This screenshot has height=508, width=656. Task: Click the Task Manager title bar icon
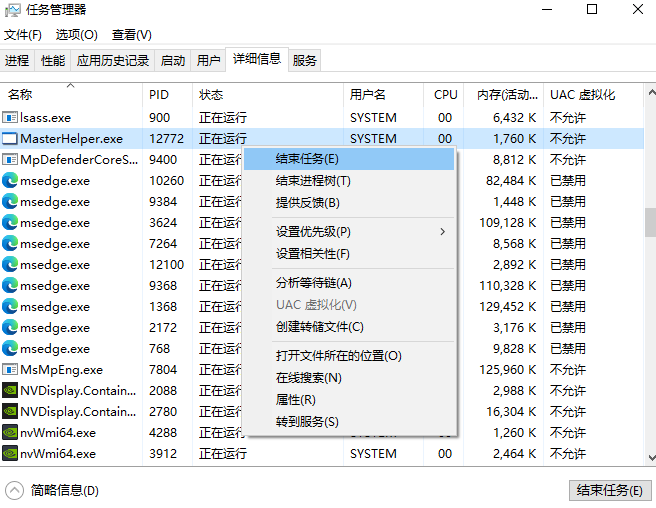[13, 10]
